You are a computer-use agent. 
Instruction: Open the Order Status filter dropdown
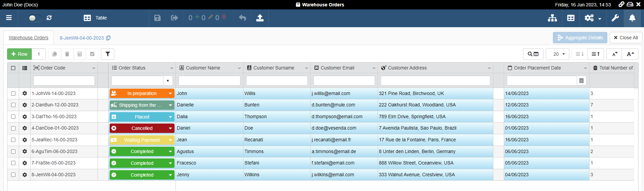click(x=168, y=81)
